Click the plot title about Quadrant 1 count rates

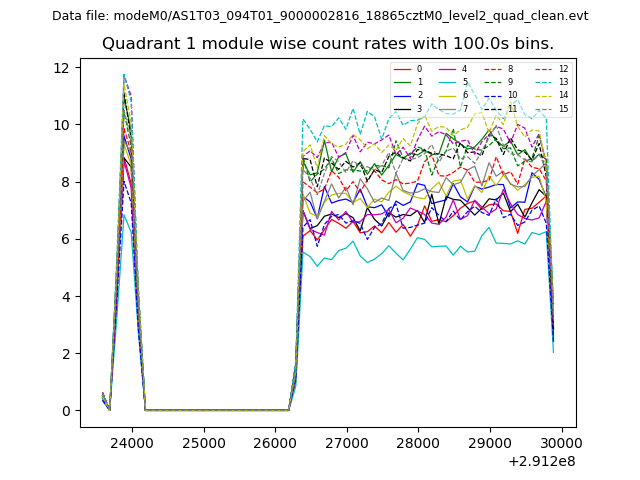[x=327, y=44]
